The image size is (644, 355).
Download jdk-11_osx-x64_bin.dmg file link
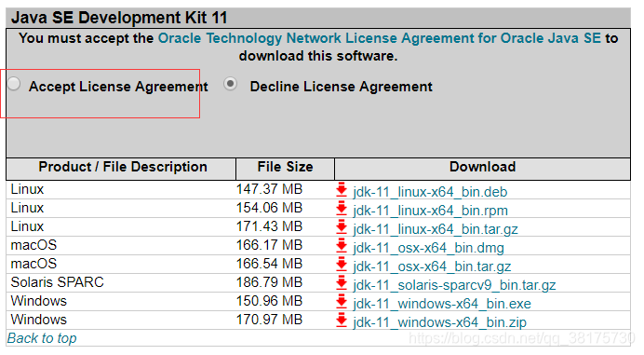click(428, 248)
